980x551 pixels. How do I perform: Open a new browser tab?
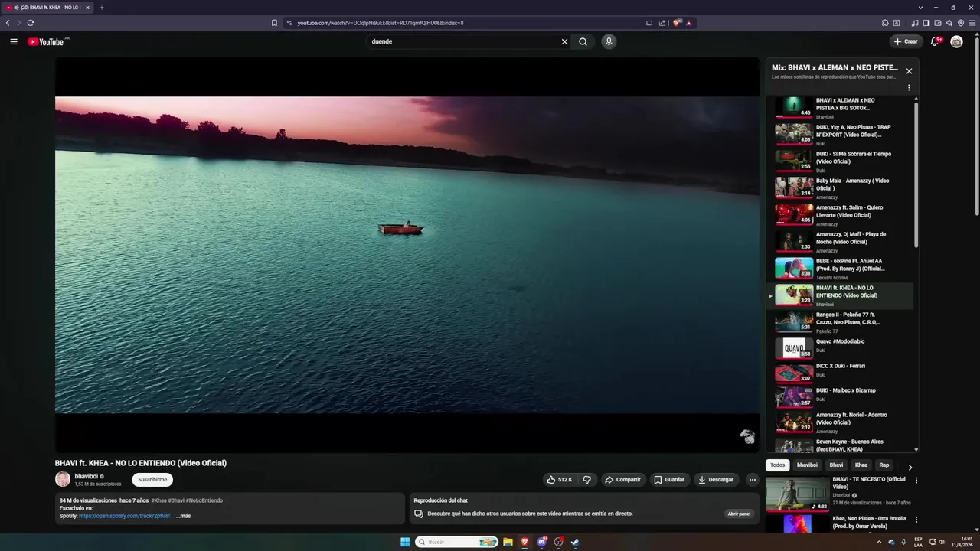pos(101,8)
